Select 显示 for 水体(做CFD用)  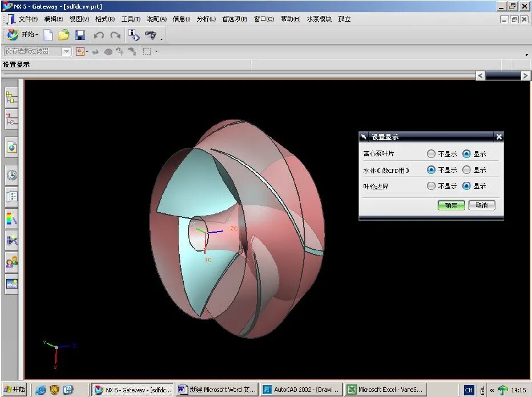pyautogui.click(x=466, y=170)
